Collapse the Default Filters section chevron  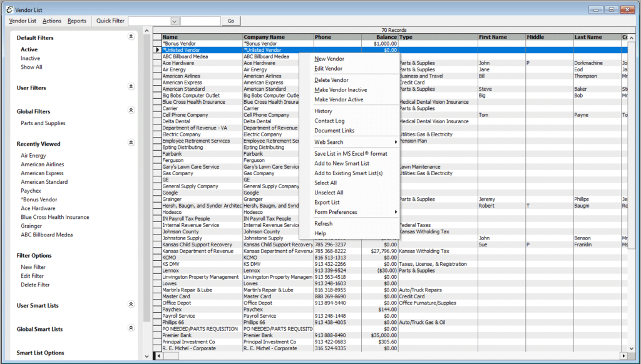pyautogui.click(x=131, y=37)
